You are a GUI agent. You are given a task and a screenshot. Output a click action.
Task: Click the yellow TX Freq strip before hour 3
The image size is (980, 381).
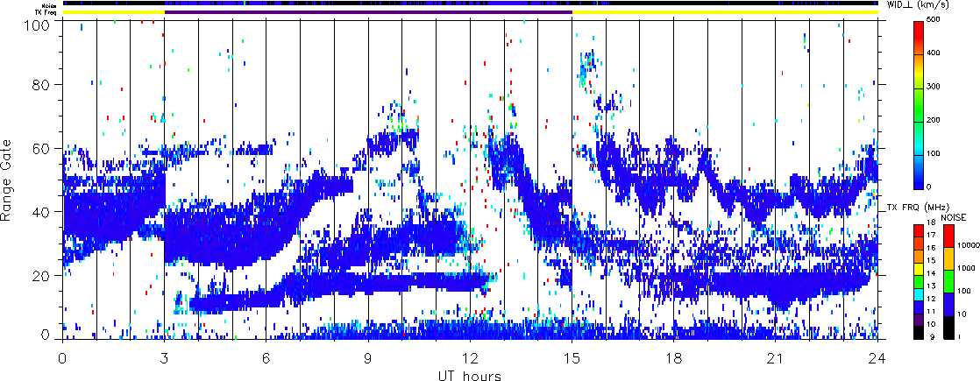coord(114,12)
